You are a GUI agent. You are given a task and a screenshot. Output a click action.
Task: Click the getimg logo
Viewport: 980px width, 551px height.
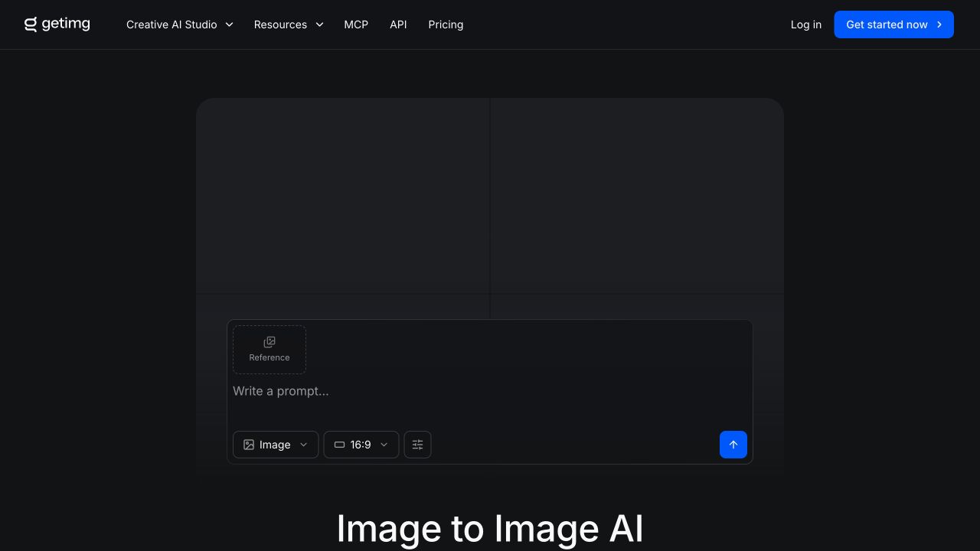click(57, 24)
